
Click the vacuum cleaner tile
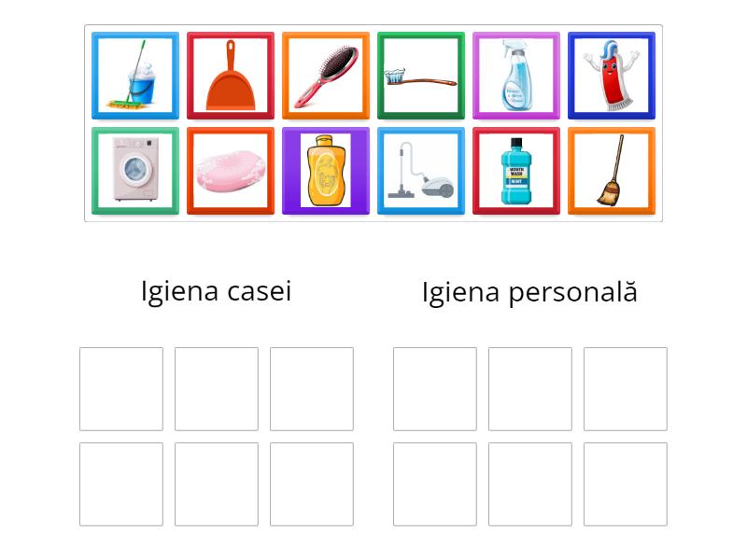pyautogui.click(x=421, y=171)
